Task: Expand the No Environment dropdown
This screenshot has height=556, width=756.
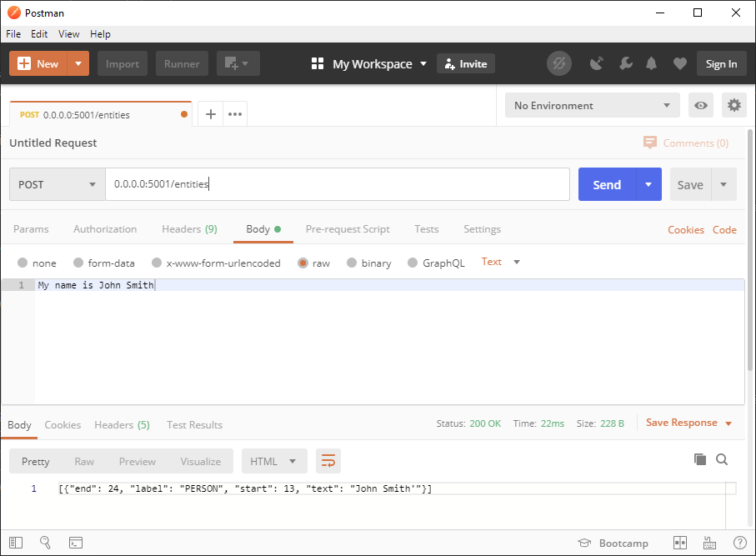Action: [x=592, y=106]
